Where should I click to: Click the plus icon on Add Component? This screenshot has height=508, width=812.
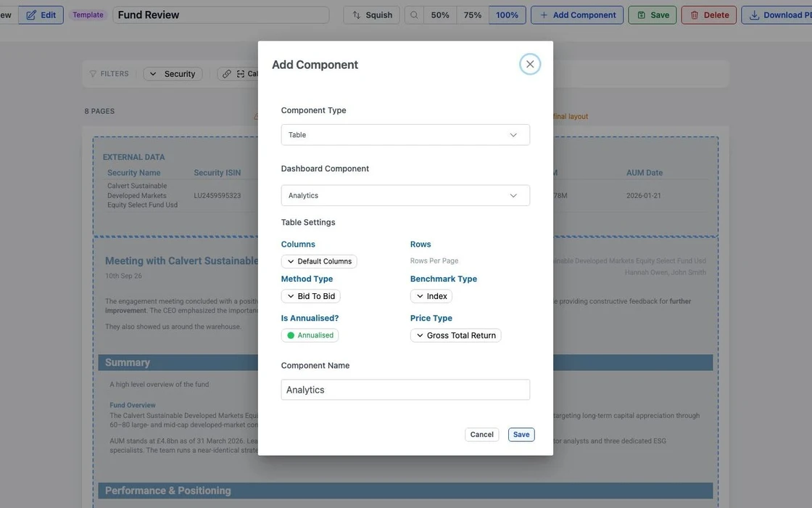pyautogui.click(x=544, y=15)
